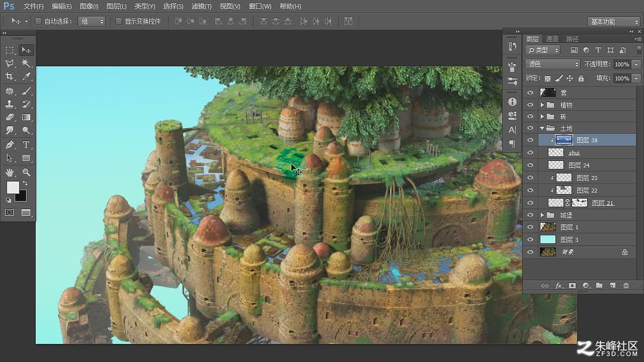Create a new layer
This screenshot has height=362, width=644.
pyautogui.click(x=612, y=286)
